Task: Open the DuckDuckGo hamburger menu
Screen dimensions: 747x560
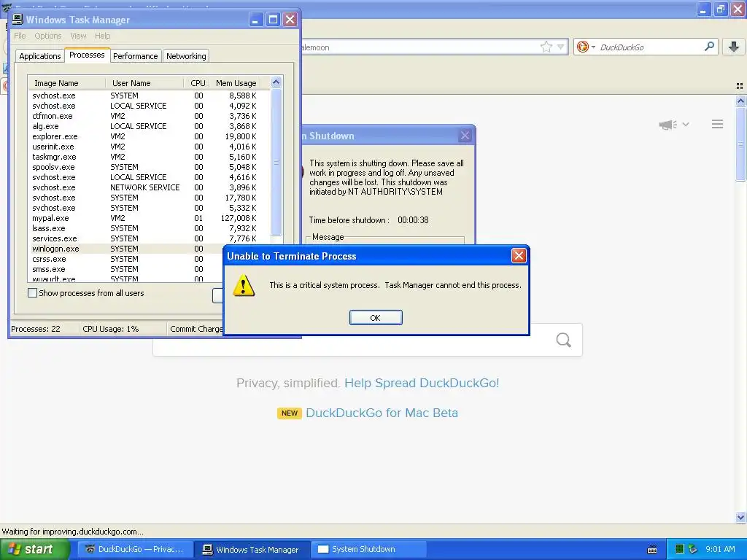Action: click(x=718, y=124)
